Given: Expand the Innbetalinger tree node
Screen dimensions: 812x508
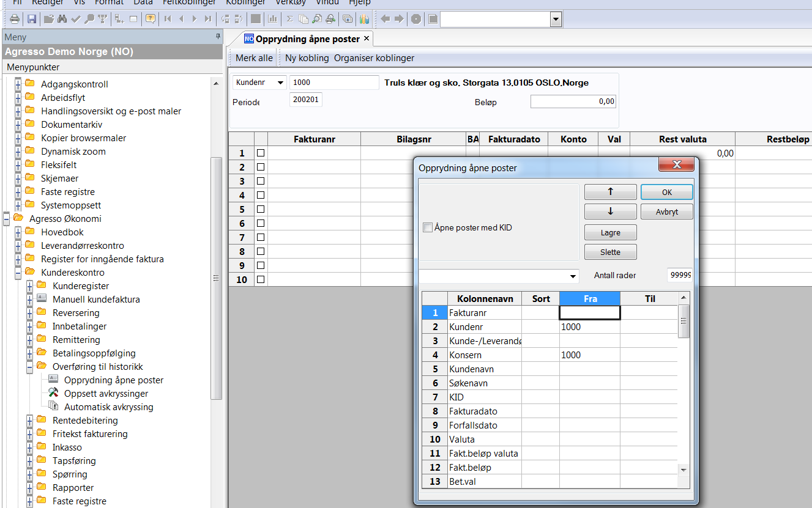Looking at the screenshot, I should pos(29,326).
